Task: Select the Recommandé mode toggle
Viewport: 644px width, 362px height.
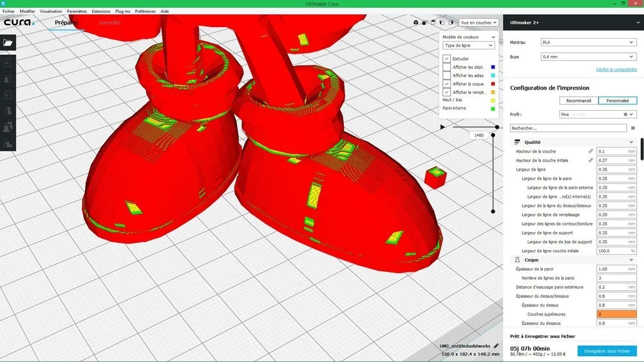Action: point(579,100)
